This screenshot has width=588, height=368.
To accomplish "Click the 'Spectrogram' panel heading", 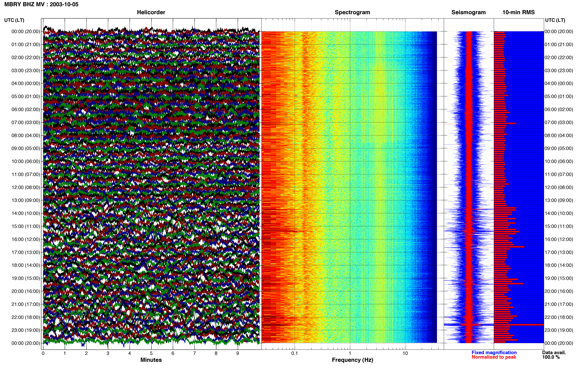I will click(x=352, y=12).
